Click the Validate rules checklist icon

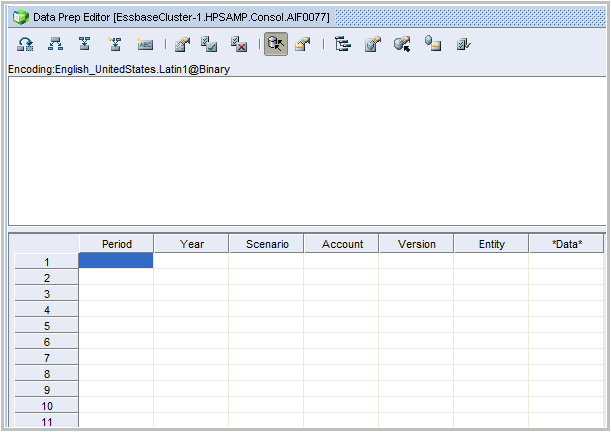tap(463, 44)
